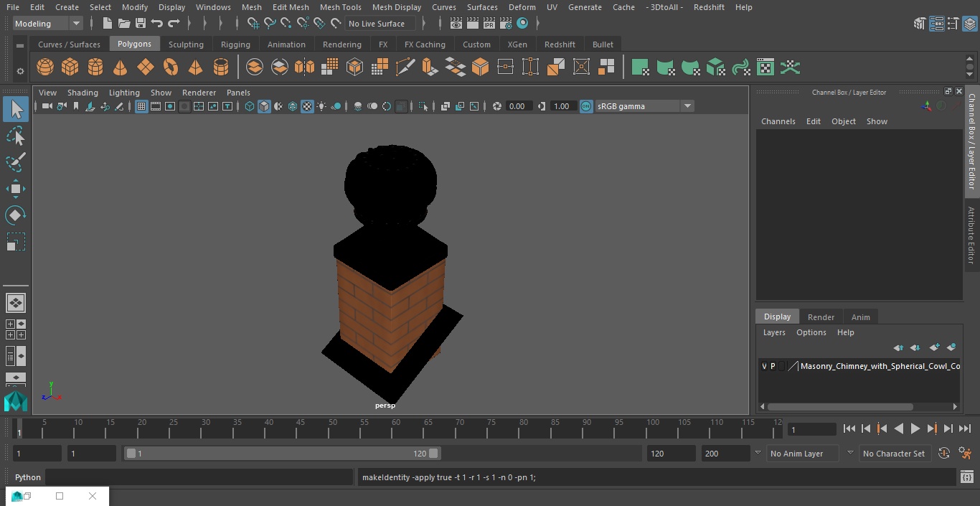Click the New scene icon
Image resolution: width=980 pixels, height=506 pixels.
(x=107, y=24)
